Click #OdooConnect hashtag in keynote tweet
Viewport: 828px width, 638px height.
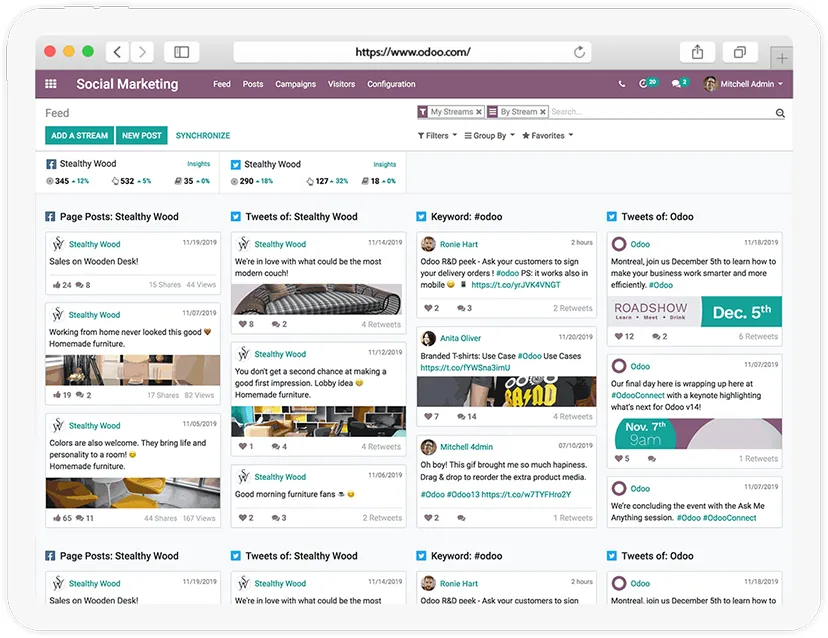(x=637, y=395)
